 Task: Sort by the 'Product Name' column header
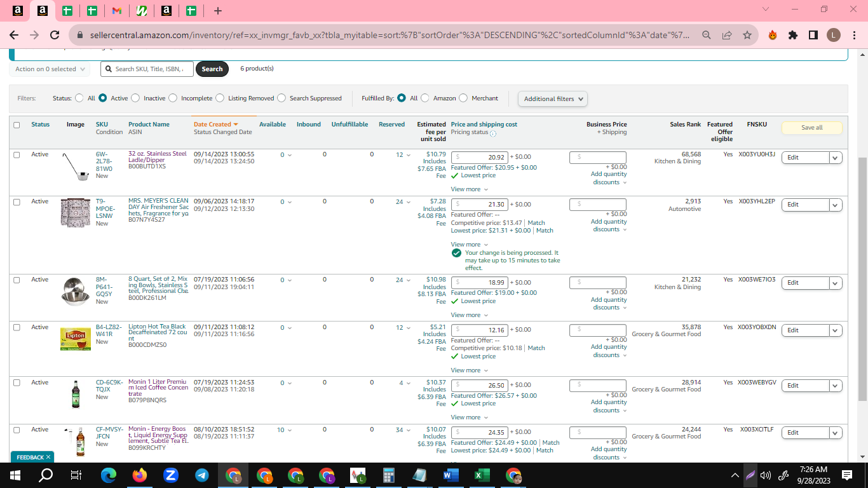click(149, 125)
